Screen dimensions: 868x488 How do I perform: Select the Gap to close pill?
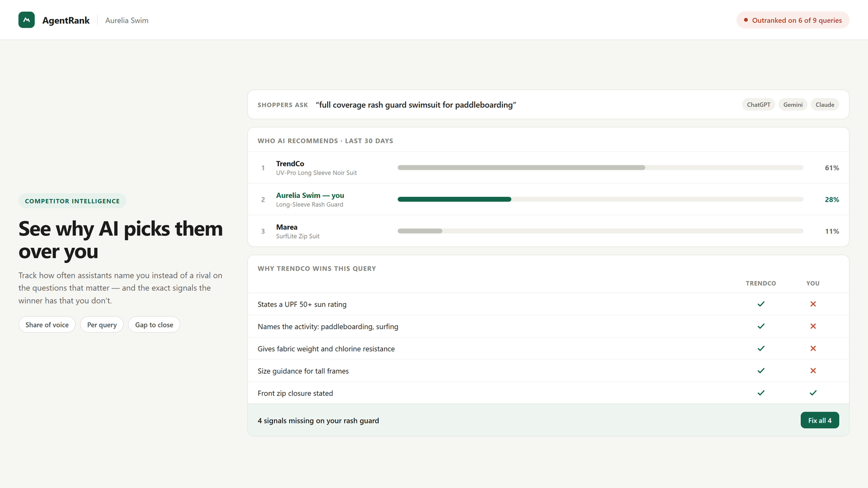coord(154,325)
